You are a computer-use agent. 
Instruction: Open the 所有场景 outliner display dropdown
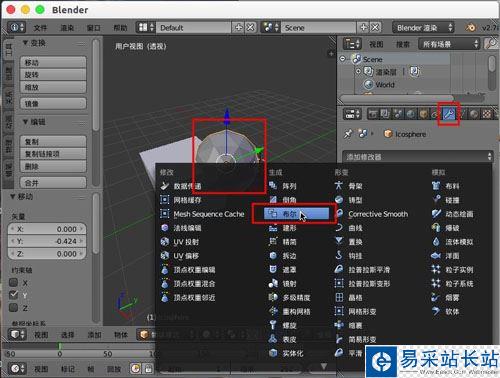[x=449, y=44]
